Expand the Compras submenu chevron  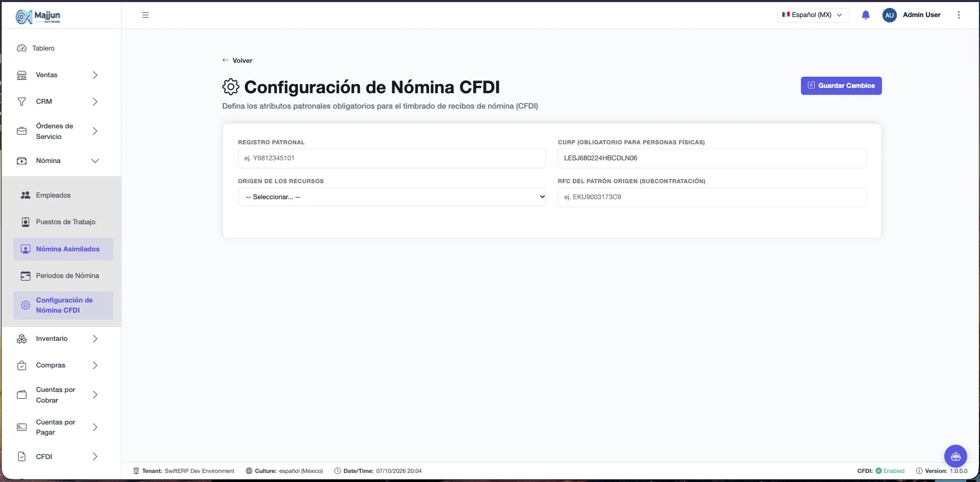[x=95, y=365]
